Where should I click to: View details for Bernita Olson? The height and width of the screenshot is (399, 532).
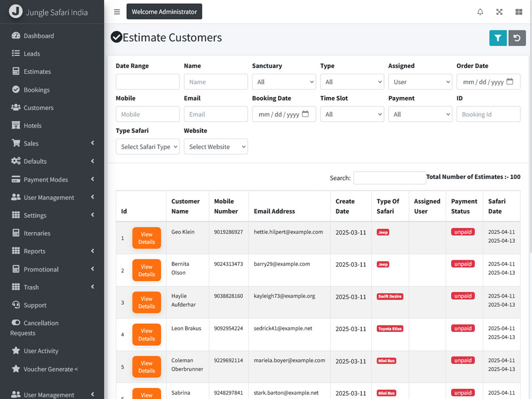click(146, 270)
